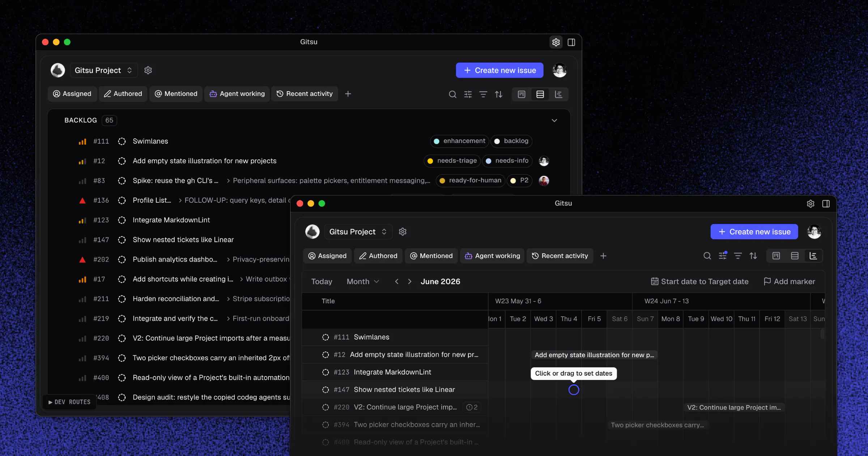The height and width of the screenshot is (456, 868).
Task: Open Gitsu Project switcher in back window
Action: 103,70
